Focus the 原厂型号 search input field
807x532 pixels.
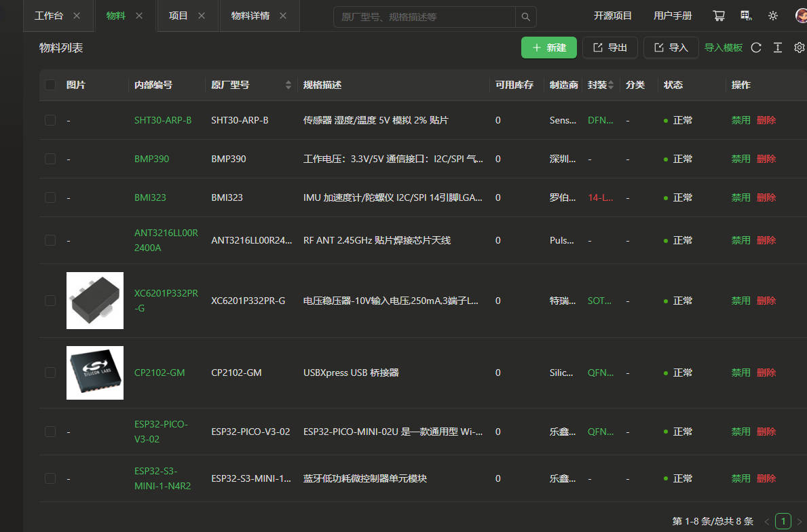click(x=425, y=17)
